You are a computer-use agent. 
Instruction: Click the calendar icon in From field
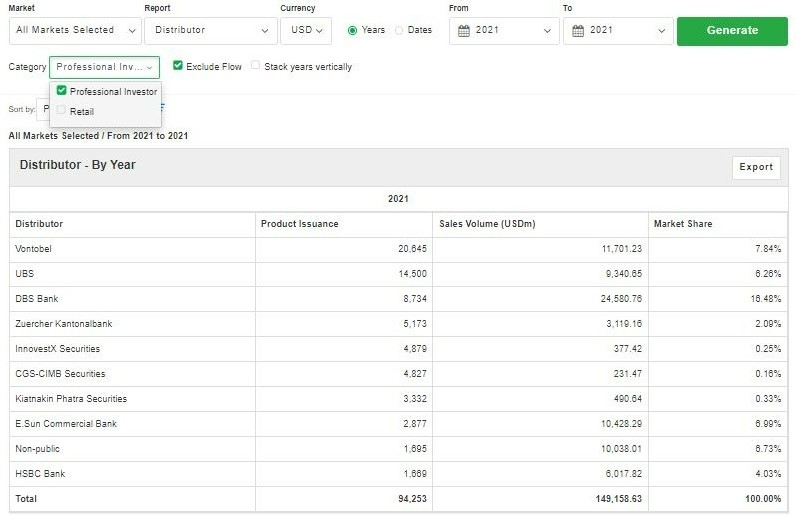tap(463, 31)
